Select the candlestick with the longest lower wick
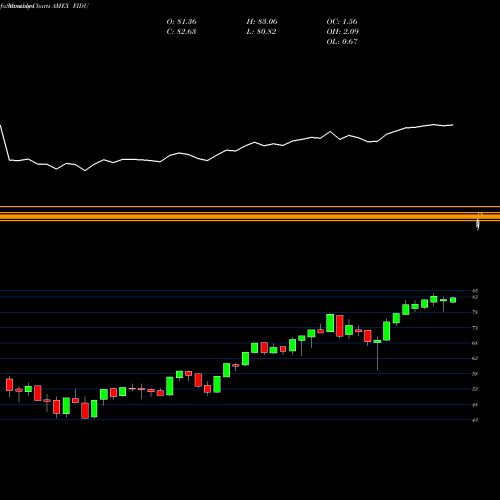500x500 pixels. pyautogui.click(x=377, y=353)
